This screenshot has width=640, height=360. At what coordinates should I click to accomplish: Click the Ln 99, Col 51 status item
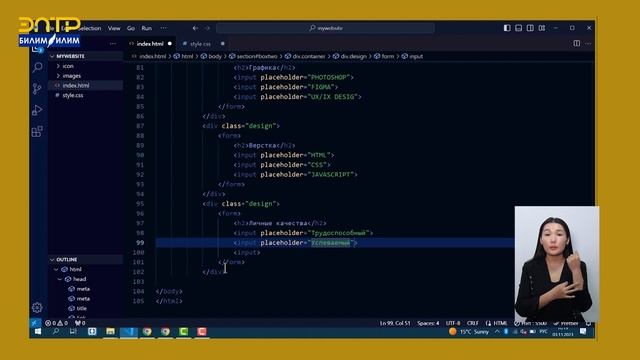point(395,323)
